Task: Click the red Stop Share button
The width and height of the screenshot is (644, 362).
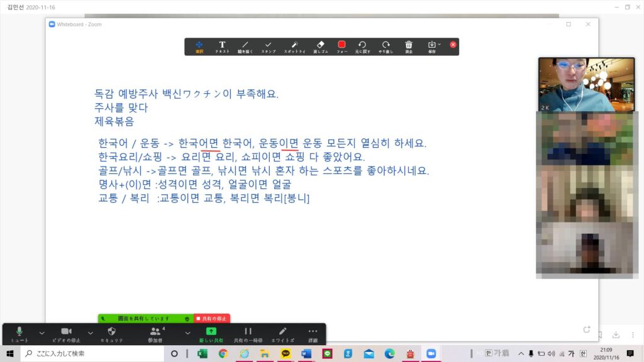Action: pos(212,319)
